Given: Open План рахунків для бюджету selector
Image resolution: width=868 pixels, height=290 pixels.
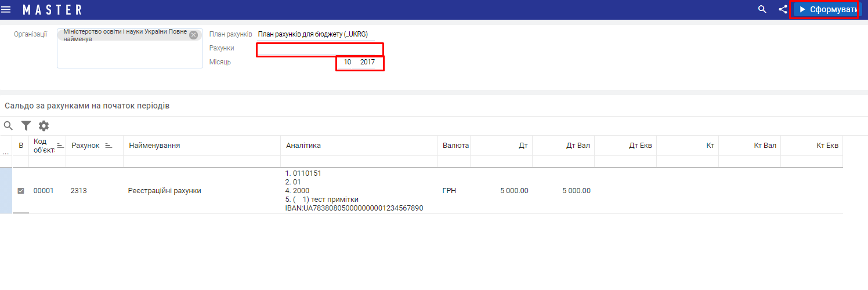Looking at the screenshot, I should coord(313,34).
